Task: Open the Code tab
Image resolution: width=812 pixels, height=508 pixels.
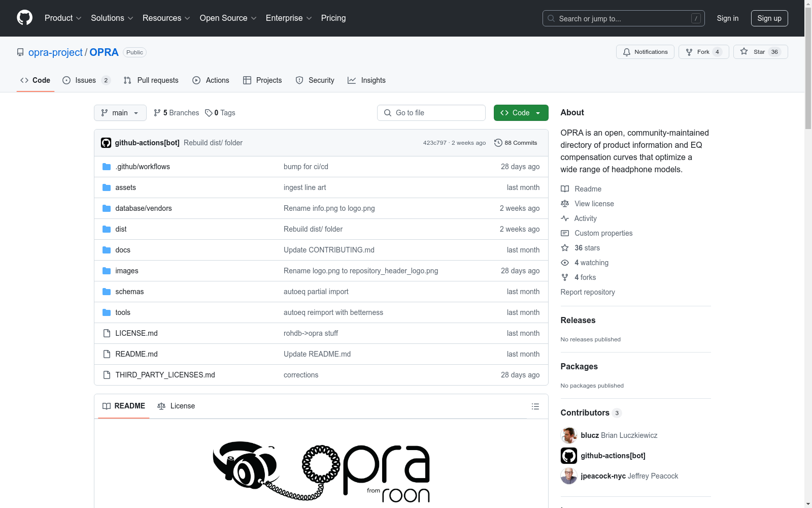Action: tap(36, 80)
